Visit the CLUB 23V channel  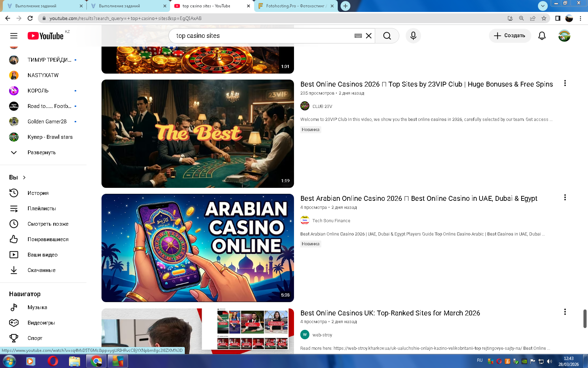point(322,106)
